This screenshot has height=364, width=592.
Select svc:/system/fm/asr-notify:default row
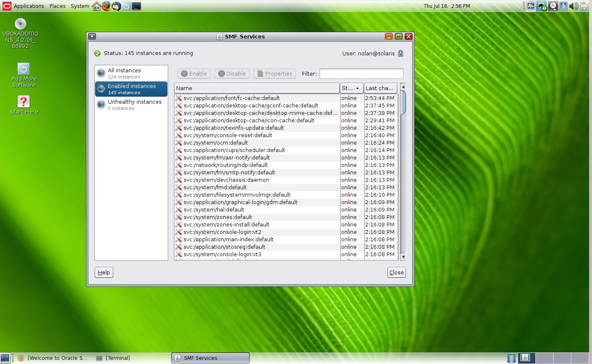click(x=286, y=157)
